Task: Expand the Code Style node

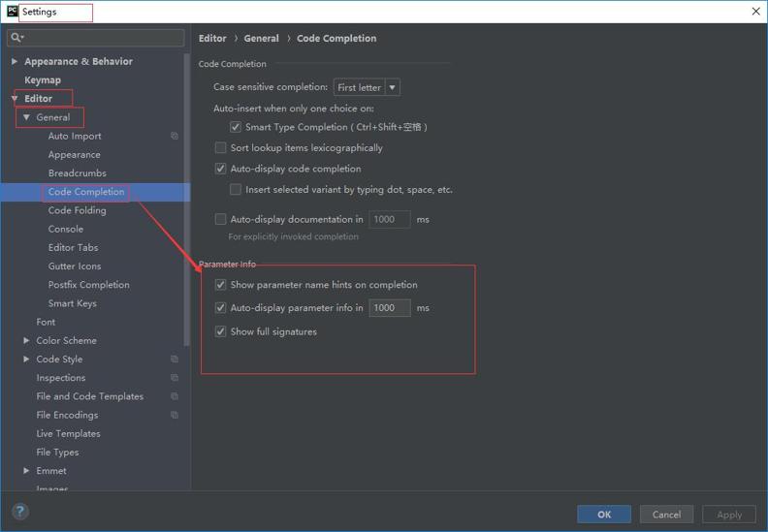Action: (26, 359)
